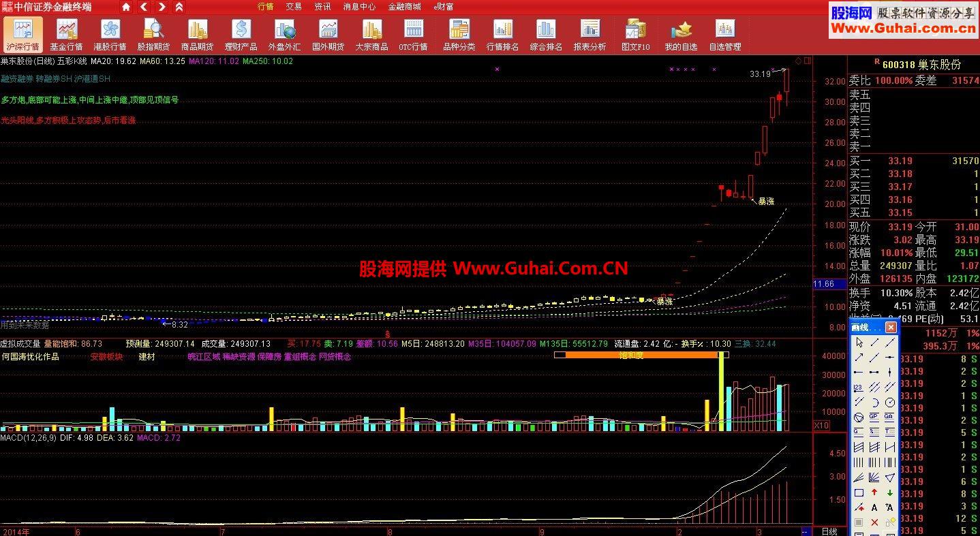Image resolution: width=980 pixels, height=536 pixels.
Task: Go to home page button
Action: [x=126, y=7]
